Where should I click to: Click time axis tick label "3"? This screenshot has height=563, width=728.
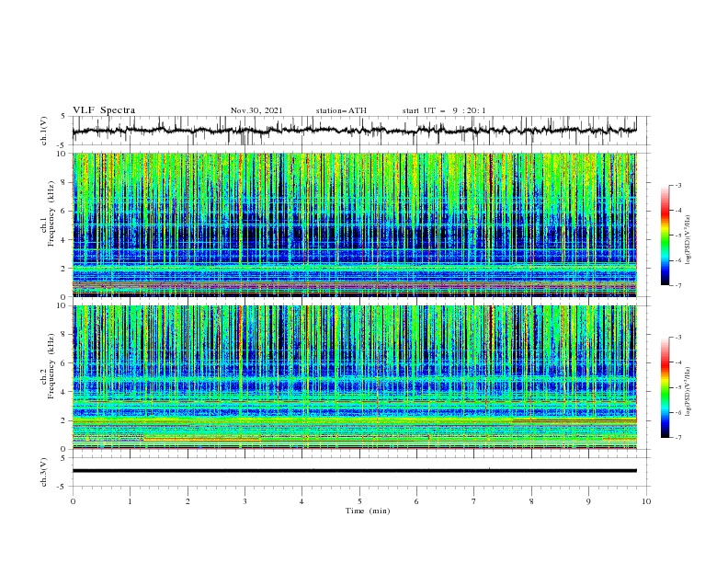[x=245, y=501]
